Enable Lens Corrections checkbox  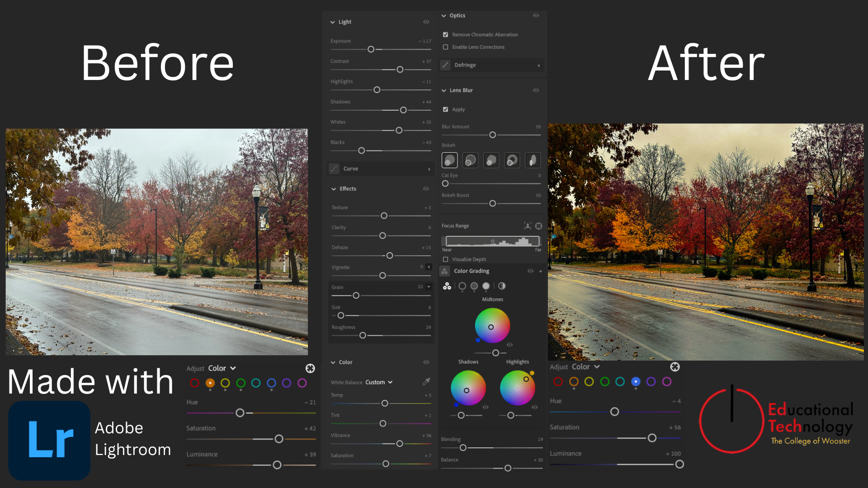click(445, 47)
